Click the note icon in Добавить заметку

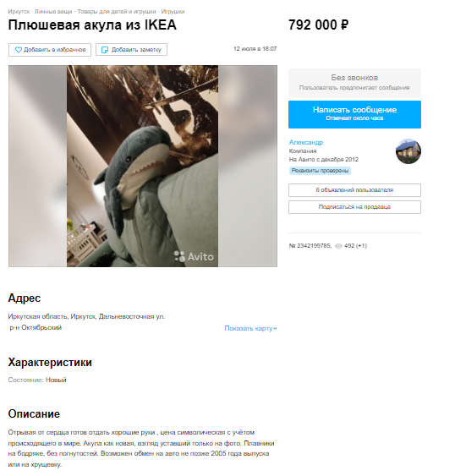105,50
